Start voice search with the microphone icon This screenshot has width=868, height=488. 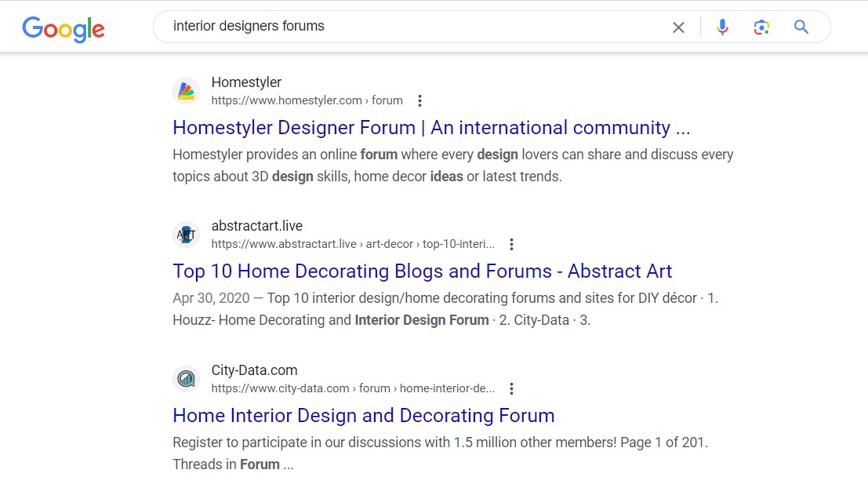point(722,27)
